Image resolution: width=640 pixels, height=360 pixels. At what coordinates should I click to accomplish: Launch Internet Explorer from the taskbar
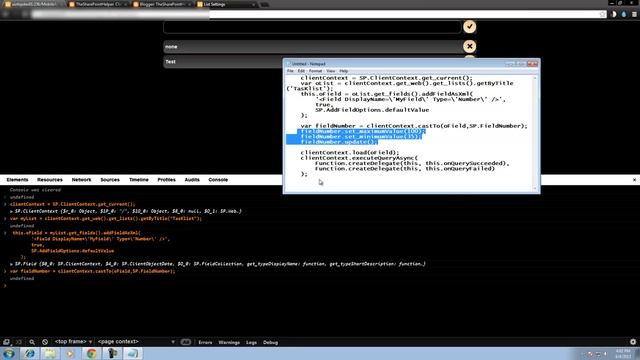29,353
